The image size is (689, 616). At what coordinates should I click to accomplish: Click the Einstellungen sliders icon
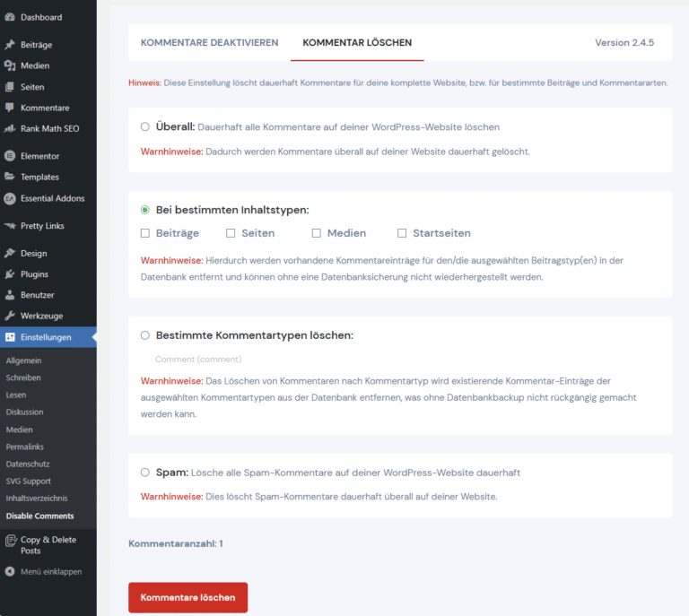[x=10, y=337]
